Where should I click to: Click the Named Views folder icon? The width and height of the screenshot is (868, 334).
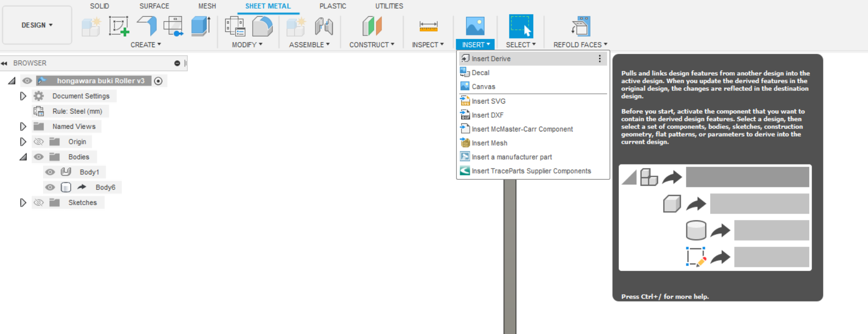click(39, 126)
